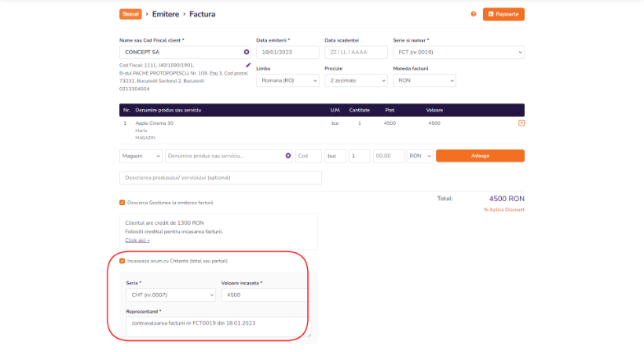Open Stocuri breadcrumb

pyautogui.click(x=130, y=14)
